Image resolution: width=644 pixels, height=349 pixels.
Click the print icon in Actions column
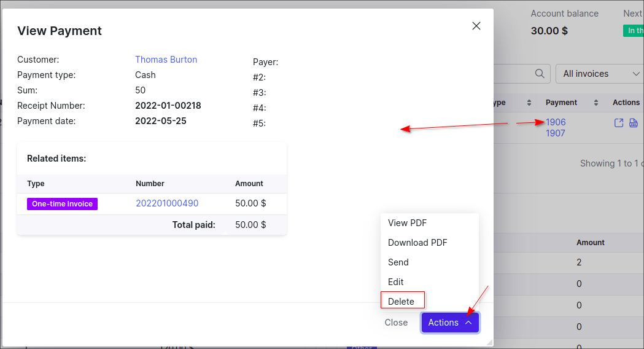[634, 123]
